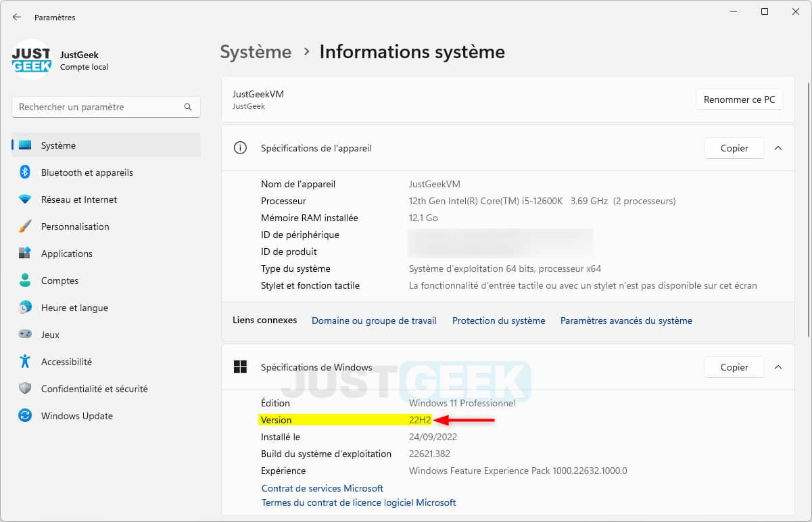Open Paramètres avancés du système link
This screenshot has height=522, width=812.
point(626,321)
